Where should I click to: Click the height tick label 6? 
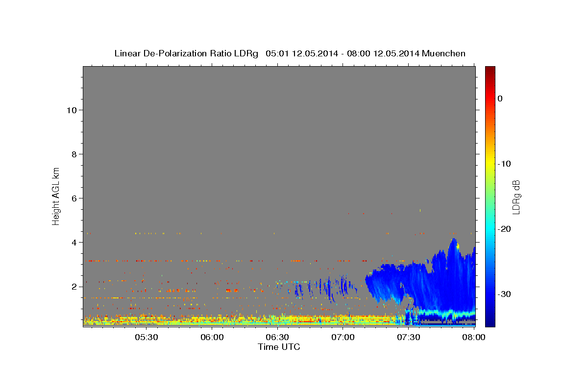74,198
